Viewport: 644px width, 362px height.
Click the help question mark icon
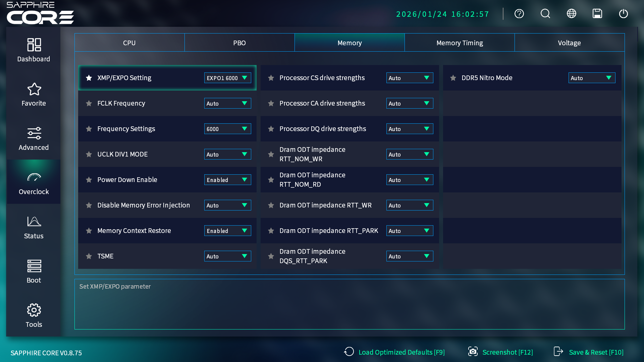point(519,14)
